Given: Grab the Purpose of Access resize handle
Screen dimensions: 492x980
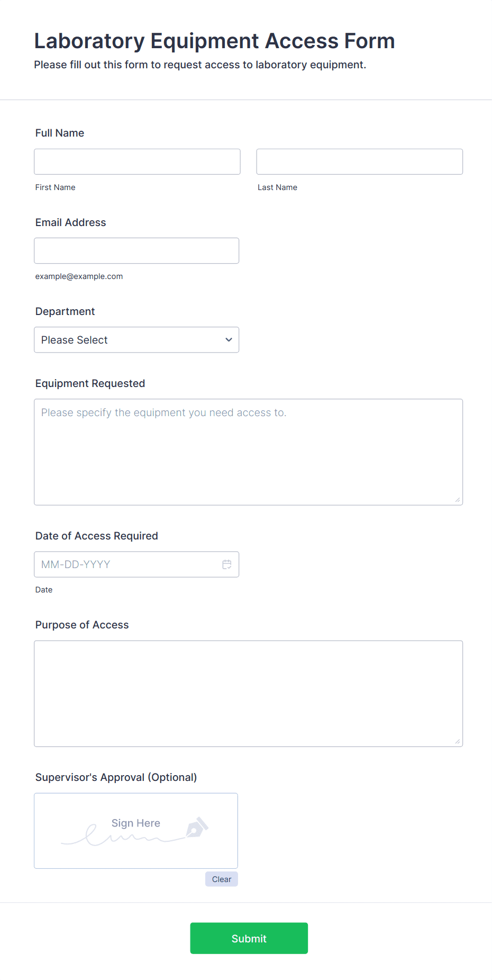Looking at the screenshot, I should click(458, 741).
